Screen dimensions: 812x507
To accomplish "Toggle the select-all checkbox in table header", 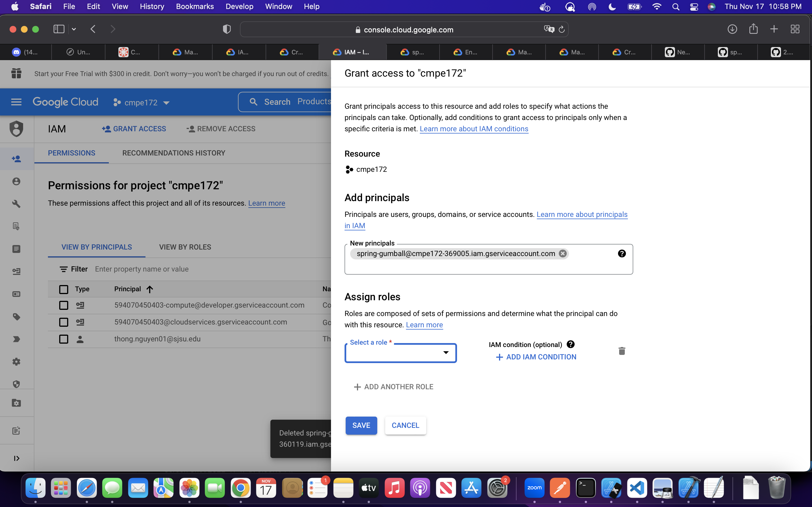I will (x=63, y=289).
